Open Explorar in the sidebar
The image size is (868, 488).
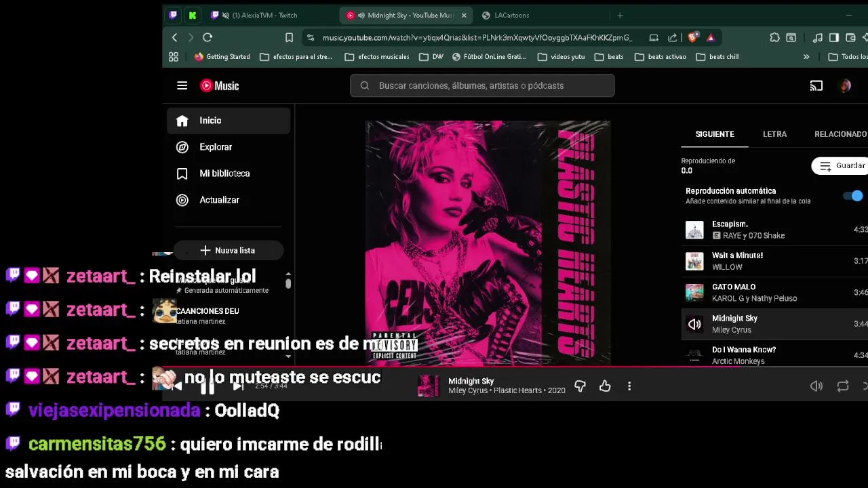tap(229, 147)
